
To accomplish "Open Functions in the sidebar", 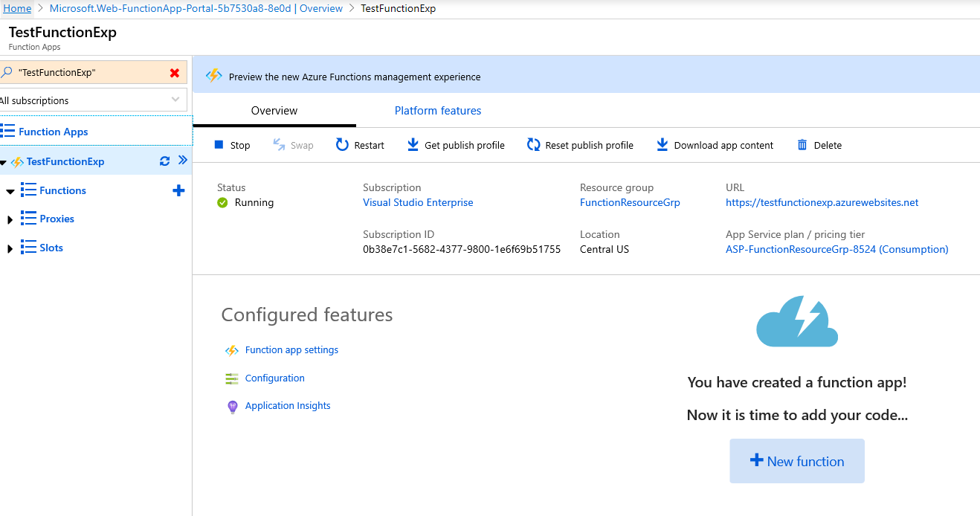I will [63, 190].
